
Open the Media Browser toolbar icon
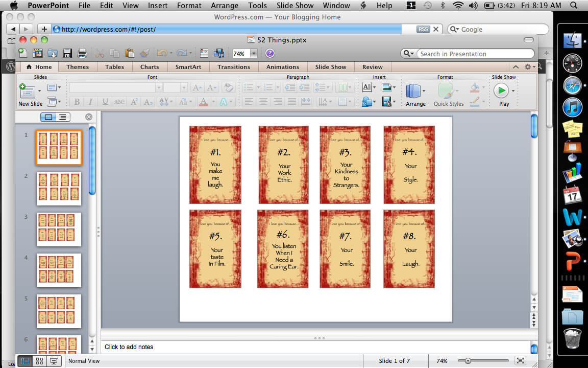coord(219,53)
